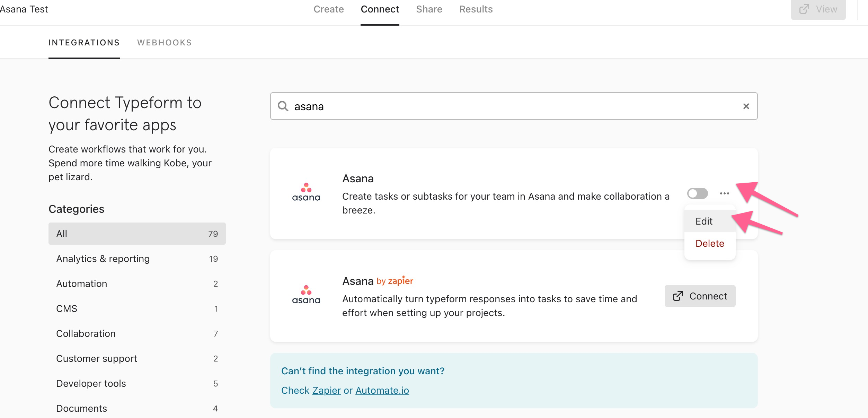Click the View button
868x418 pixels.
point(818,9)
